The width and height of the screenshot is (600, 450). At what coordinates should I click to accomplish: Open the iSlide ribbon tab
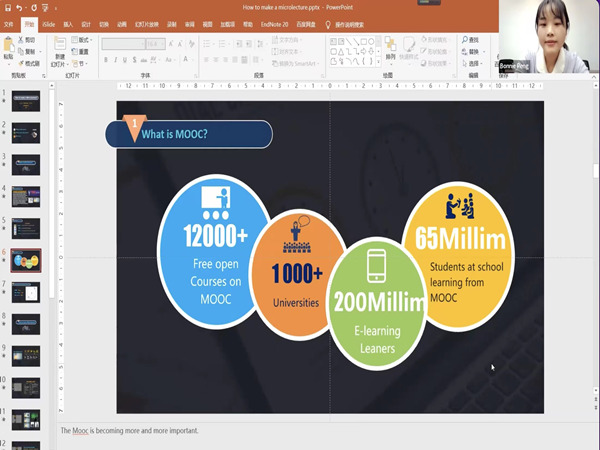pyautogui.click(x=48, y=22)
